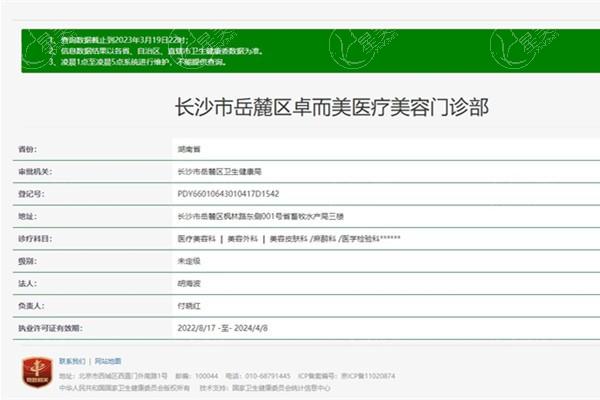The width and height of the screenshot is (600, 400).
Task: Select the province value 湖南省
Action: (189, 149)
